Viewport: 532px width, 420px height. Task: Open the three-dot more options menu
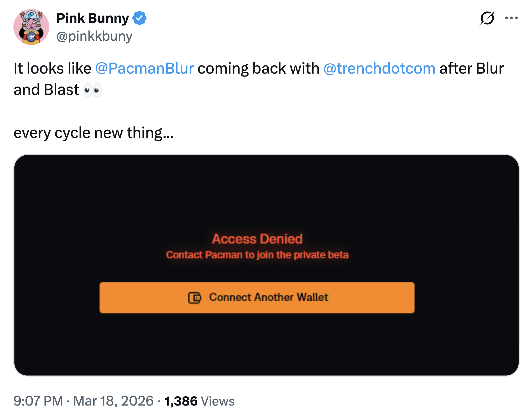(511, 18)
